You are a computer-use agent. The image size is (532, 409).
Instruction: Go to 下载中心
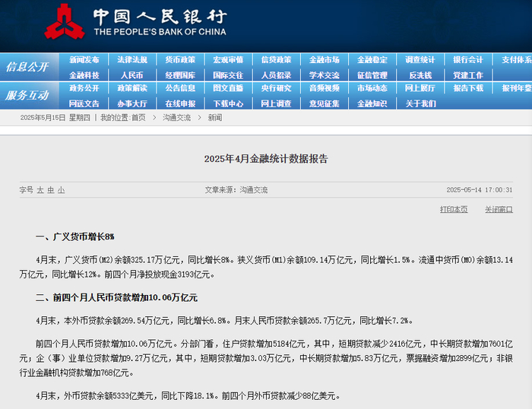228,103
